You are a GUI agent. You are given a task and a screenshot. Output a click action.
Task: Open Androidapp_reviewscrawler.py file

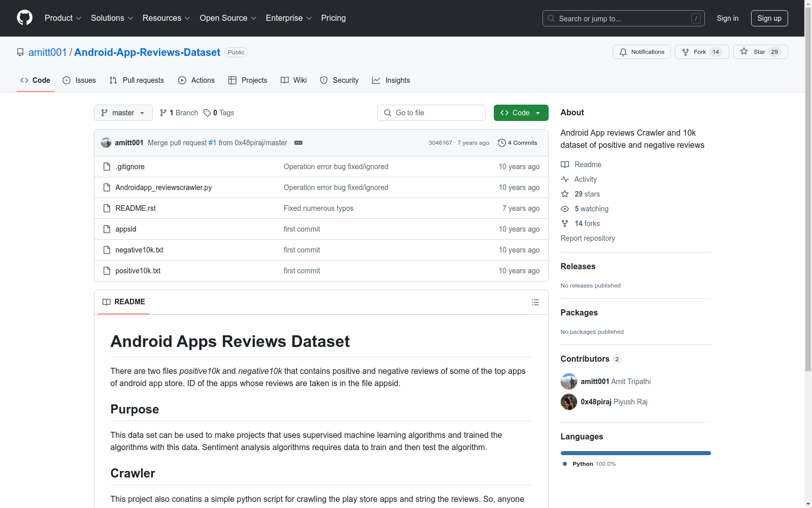pyautogui.click(x=163, y=187)
